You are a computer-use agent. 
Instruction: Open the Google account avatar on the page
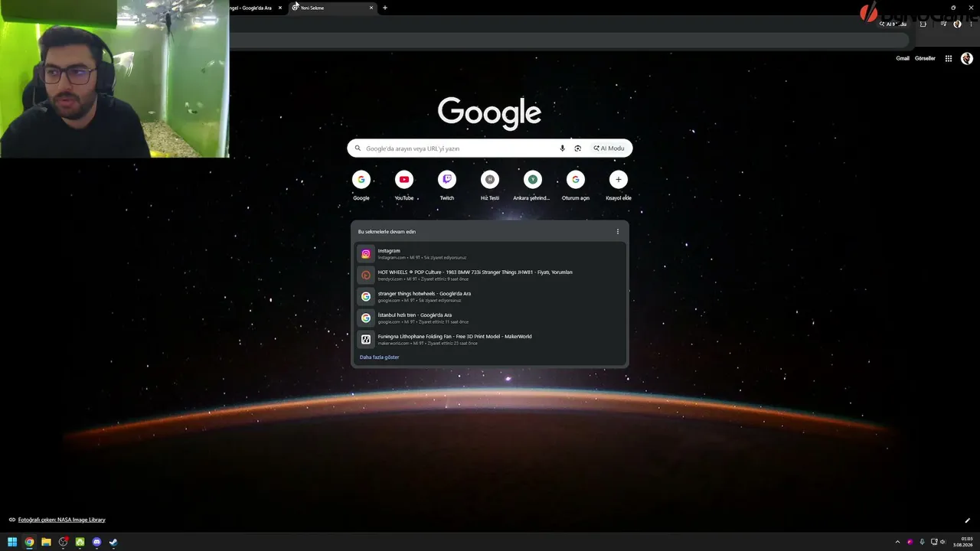pos(967,58)
